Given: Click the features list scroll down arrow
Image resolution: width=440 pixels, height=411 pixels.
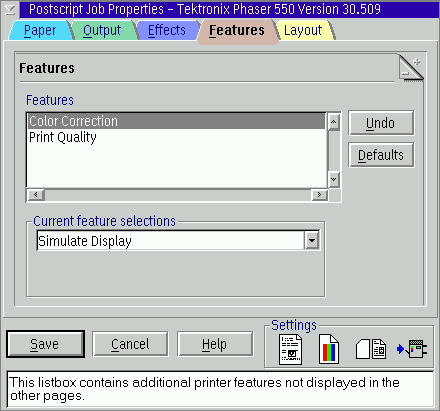Looking at the screenshot, I should point(334,179).
